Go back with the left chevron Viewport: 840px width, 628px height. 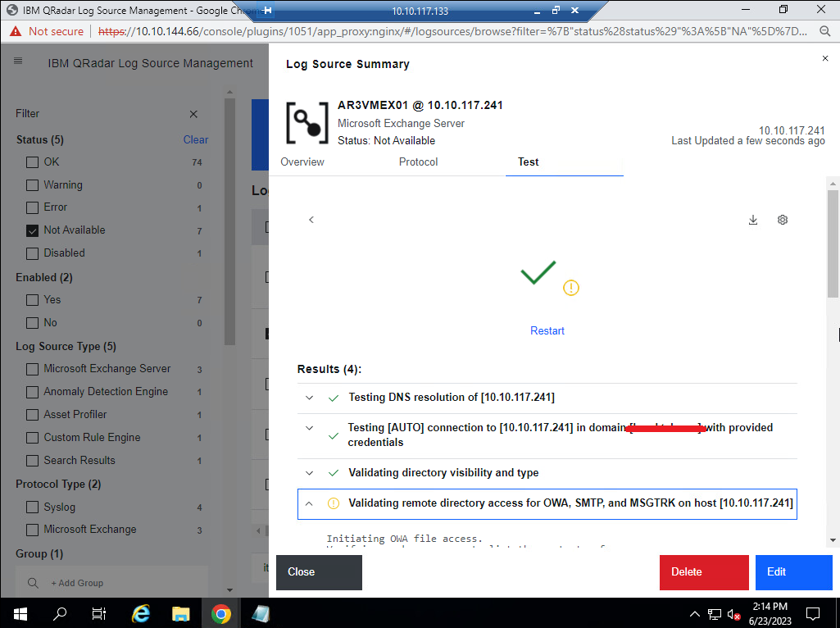click(x=311, y=220)
